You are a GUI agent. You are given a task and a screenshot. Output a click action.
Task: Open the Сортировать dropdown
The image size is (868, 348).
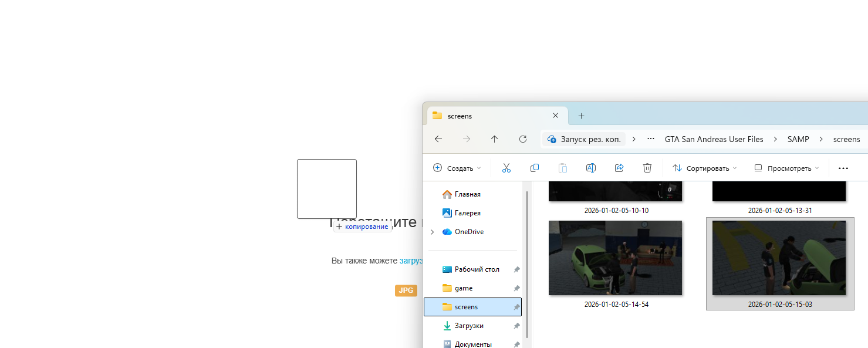pos(704,168)
